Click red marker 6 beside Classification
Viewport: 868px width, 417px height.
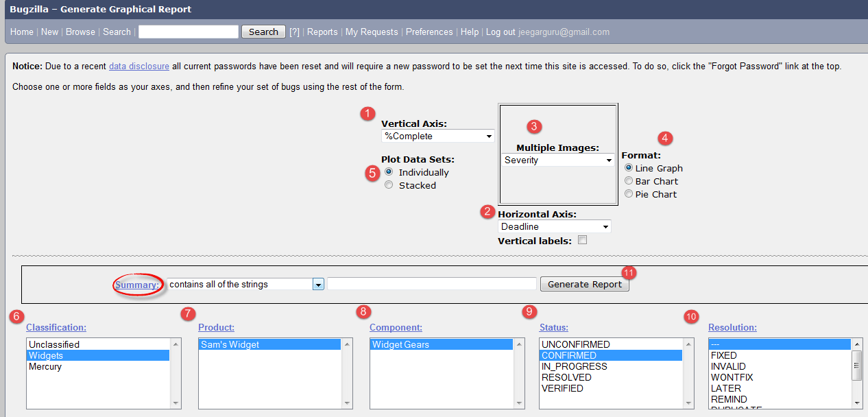tap(17, 316)
